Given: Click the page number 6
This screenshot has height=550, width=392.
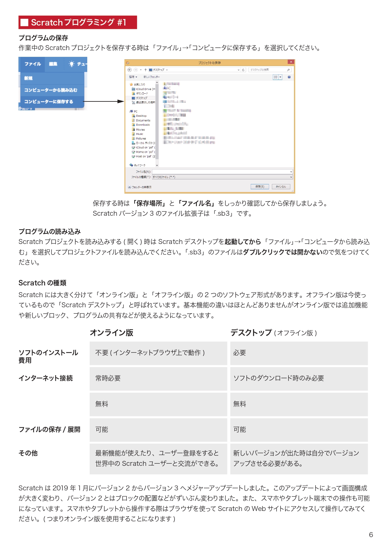Looking at the screenshot, I should (x=371, y=535).
